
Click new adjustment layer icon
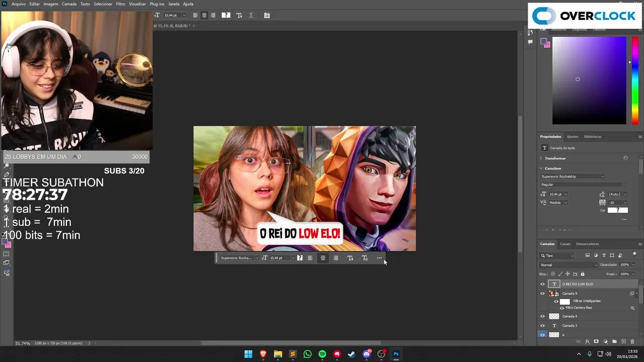click(605, 342)
